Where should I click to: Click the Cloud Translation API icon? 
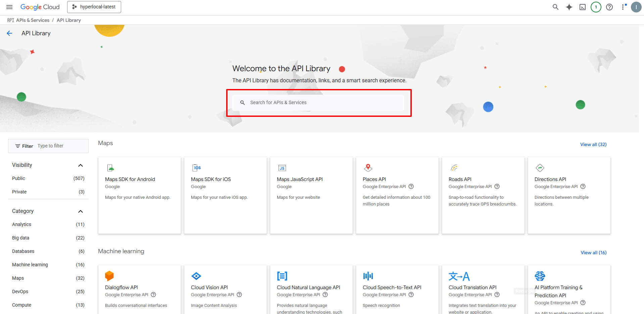459,276
